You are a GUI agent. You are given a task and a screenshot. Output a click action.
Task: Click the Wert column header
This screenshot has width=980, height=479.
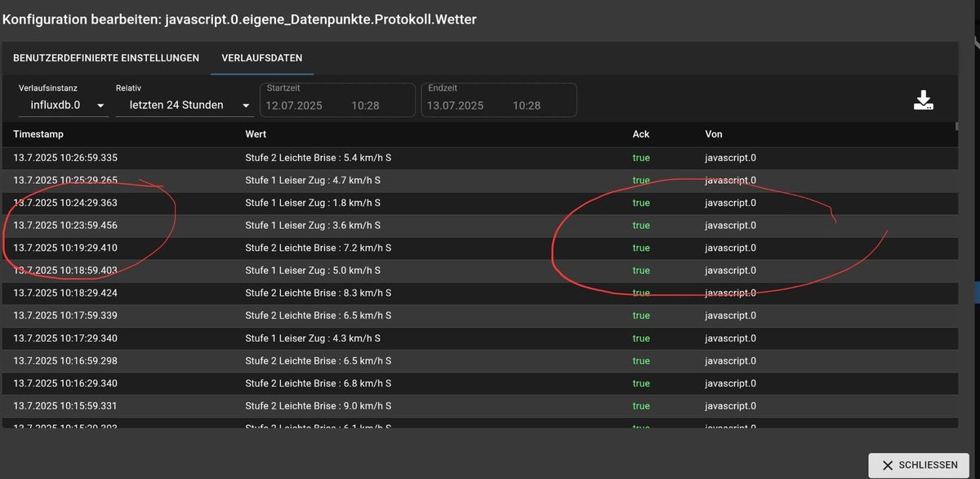click(256, 134)
